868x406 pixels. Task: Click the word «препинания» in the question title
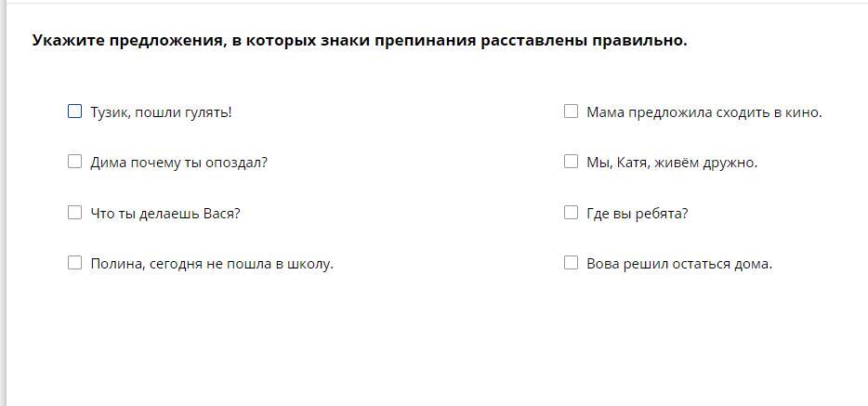tap(425, 41)
